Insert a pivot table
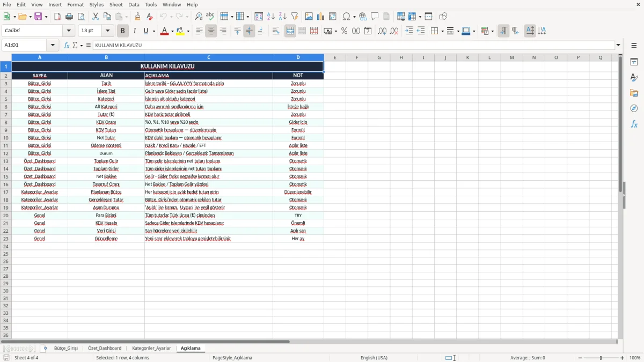644x362 pixels. point(333,17)
